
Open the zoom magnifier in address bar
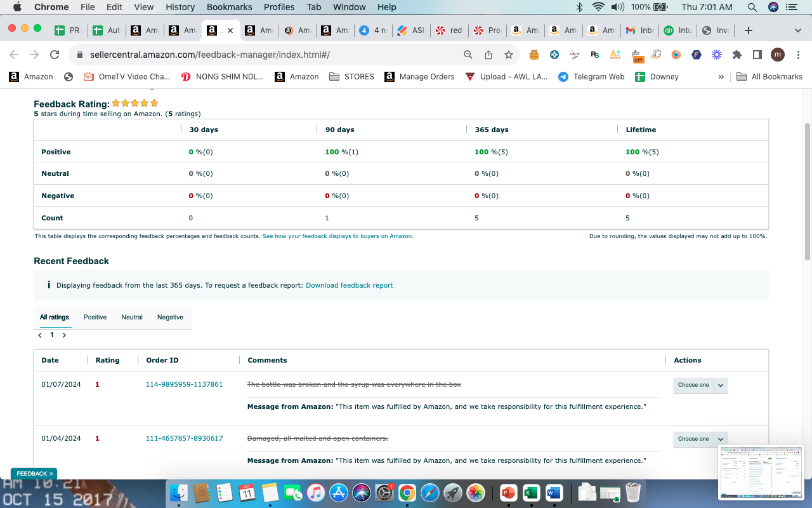[x=468, y=55]
